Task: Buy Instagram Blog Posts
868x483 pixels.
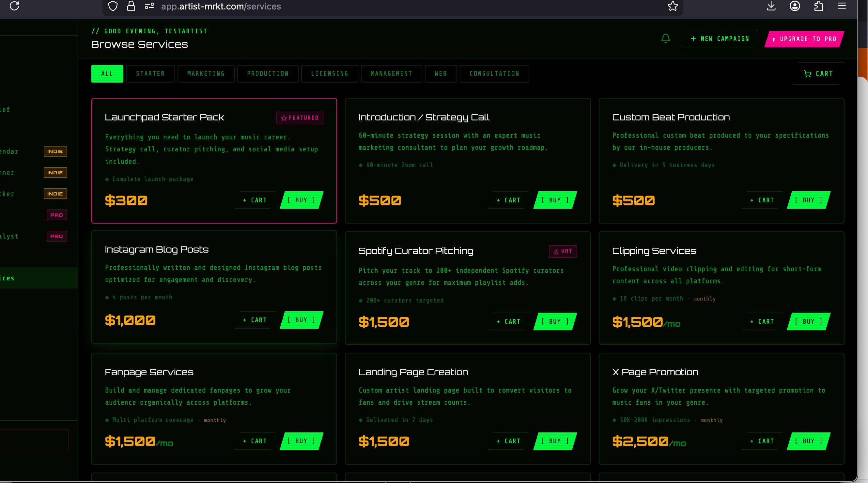Action: pos(302,320)
